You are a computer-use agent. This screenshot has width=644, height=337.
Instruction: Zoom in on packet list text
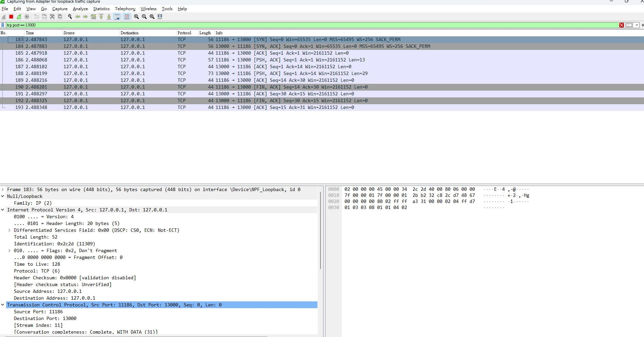tap(136, 17)
